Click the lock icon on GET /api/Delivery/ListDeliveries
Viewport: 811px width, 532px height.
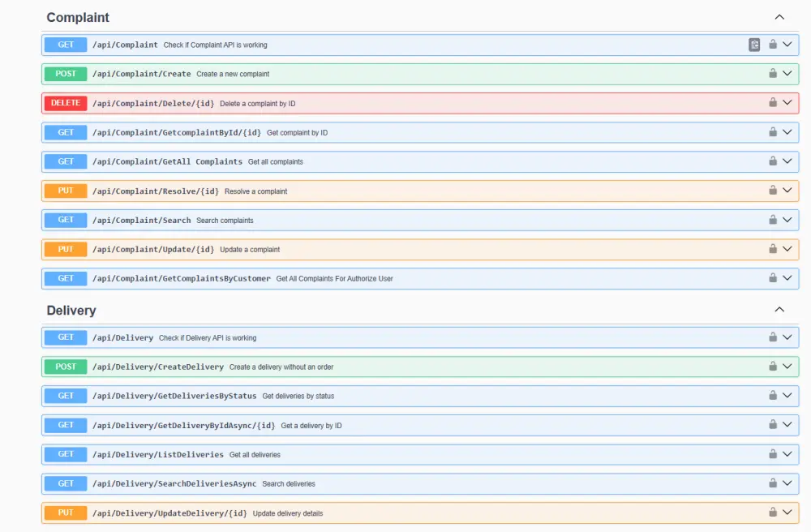point(773,454)
